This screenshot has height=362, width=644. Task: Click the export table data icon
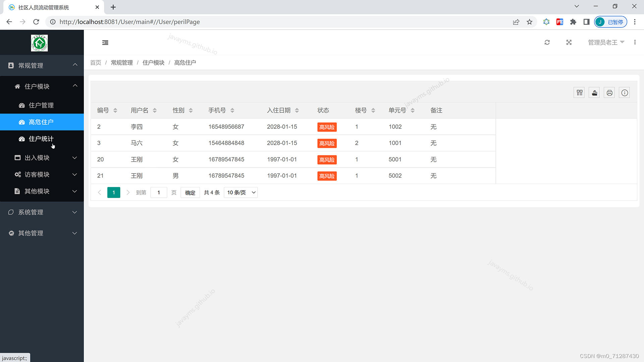point(594,93)
